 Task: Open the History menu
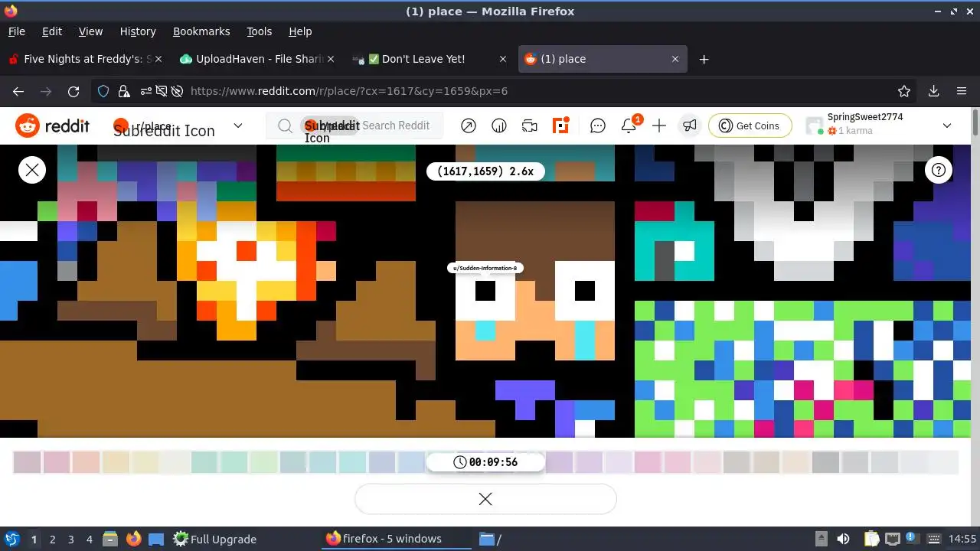click(138, 31)
